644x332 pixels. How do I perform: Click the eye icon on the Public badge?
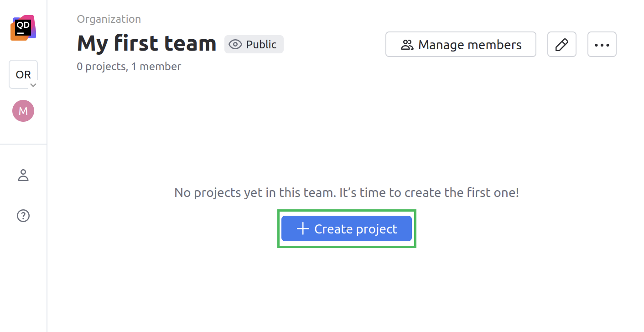click(235, 44)
